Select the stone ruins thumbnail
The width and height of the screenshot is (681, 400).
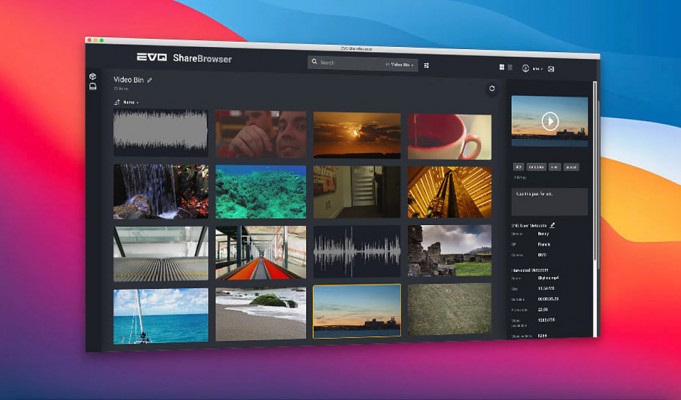pyautogui.click(x=450, y=251)
